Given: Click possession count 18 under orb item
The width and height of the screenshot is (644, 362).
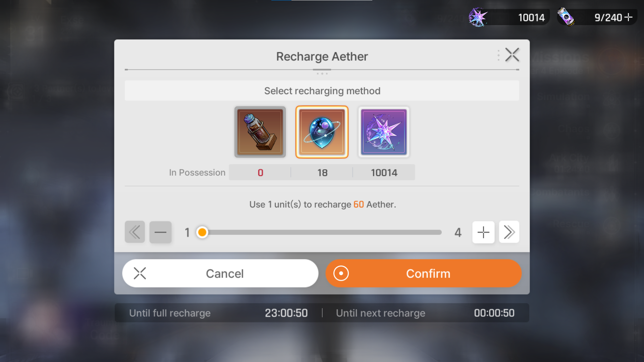Looking at the screenshot, I should click(322, 173).
